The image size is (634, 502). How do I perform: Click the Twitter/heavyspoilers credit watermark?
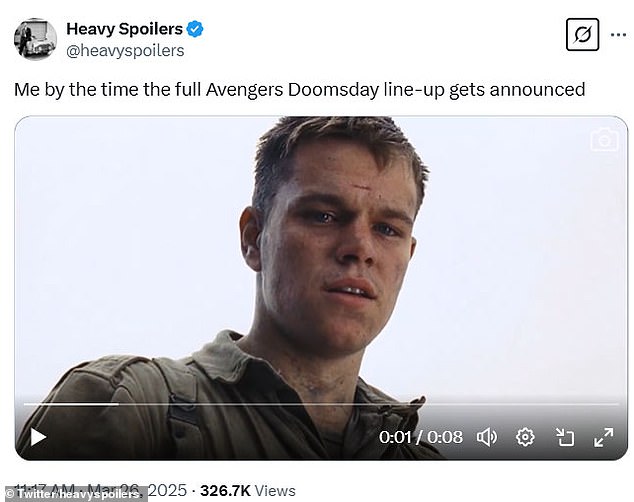point(74,494)
